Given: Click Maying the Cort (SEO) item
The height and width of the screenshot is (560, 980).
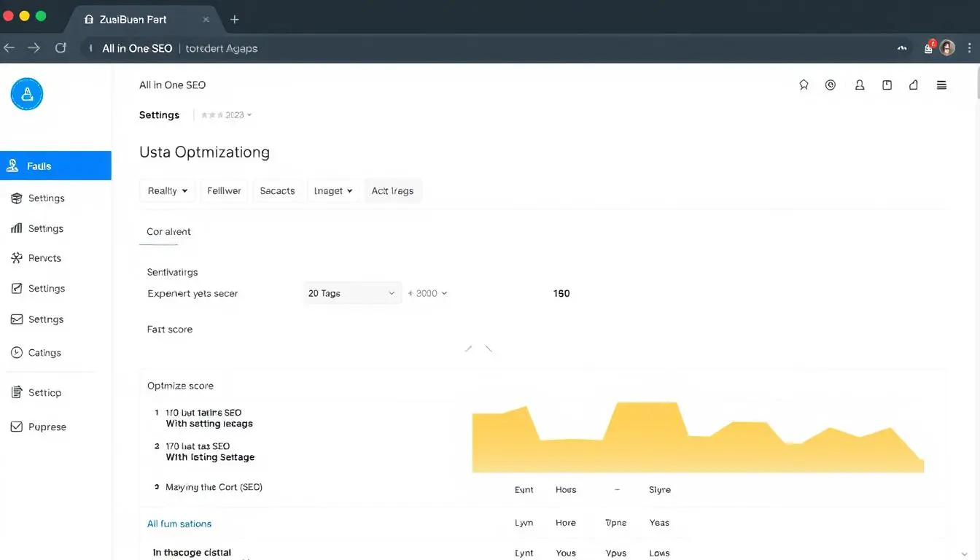Looking at the screenshot, I should click(x=214, y=487).
